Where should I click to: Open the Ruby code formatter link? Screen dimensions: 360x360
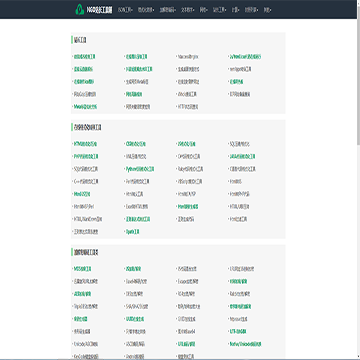[x=189, y=169]
